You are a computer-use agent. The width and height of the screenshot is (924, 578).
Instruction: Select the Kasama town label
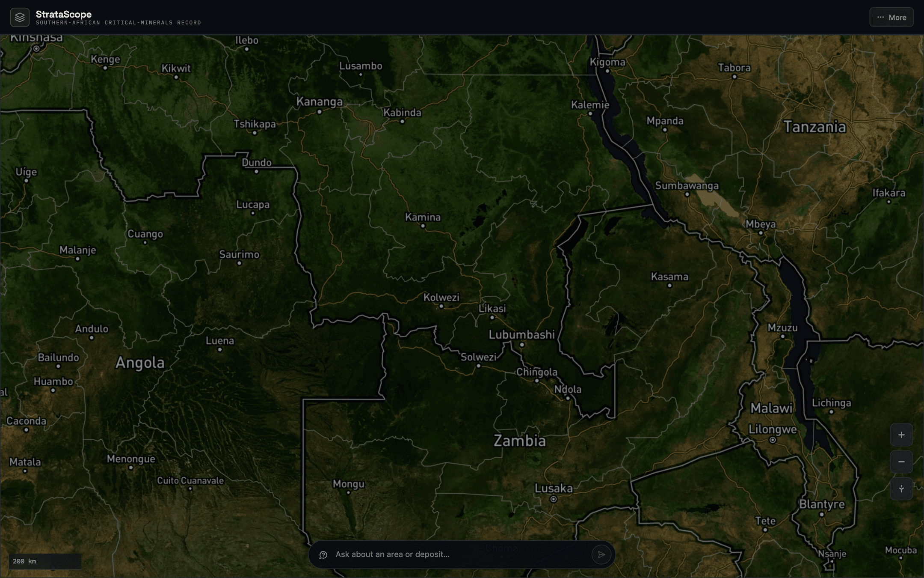[669, 277]
